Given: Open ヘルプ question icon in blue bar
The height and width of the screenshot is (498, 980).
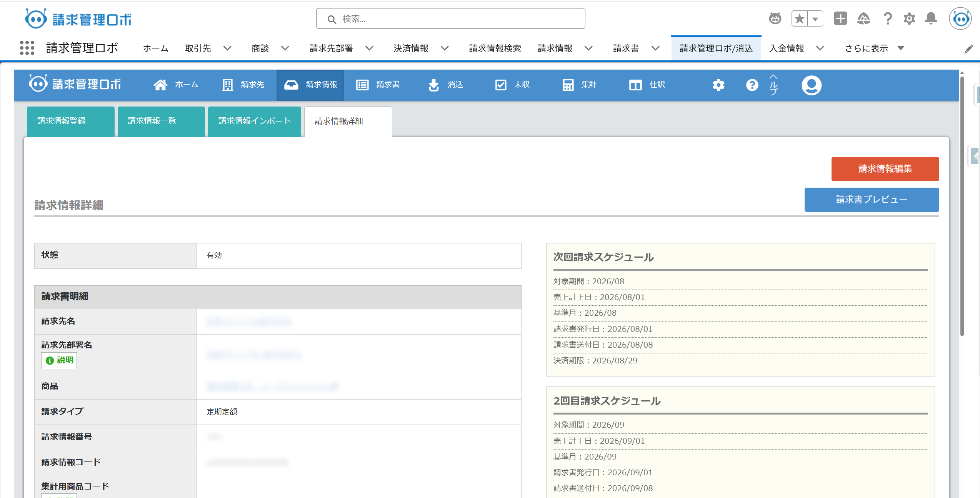Looking at the screenshot, I should pos(752,85).
